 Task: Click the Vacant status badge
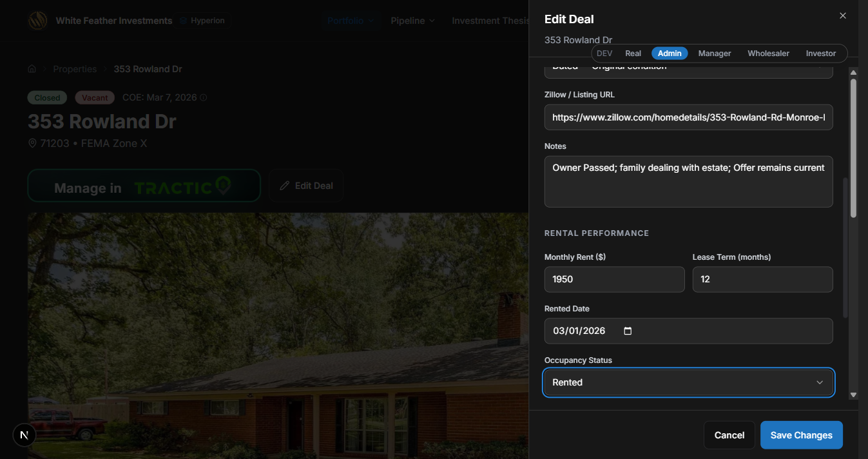(x=95, y=98)
